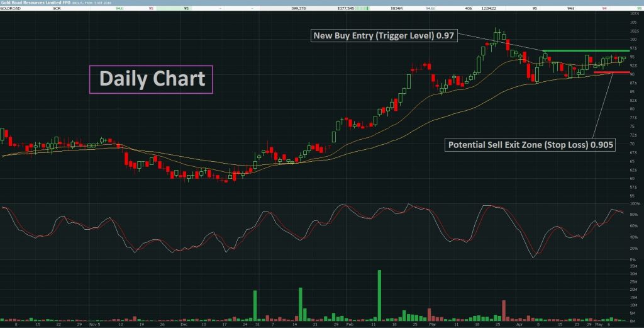Viewport: 644px width, 328px height.
Task: Click the 20% stochastic axis label
Action: (x=634, y=249)
